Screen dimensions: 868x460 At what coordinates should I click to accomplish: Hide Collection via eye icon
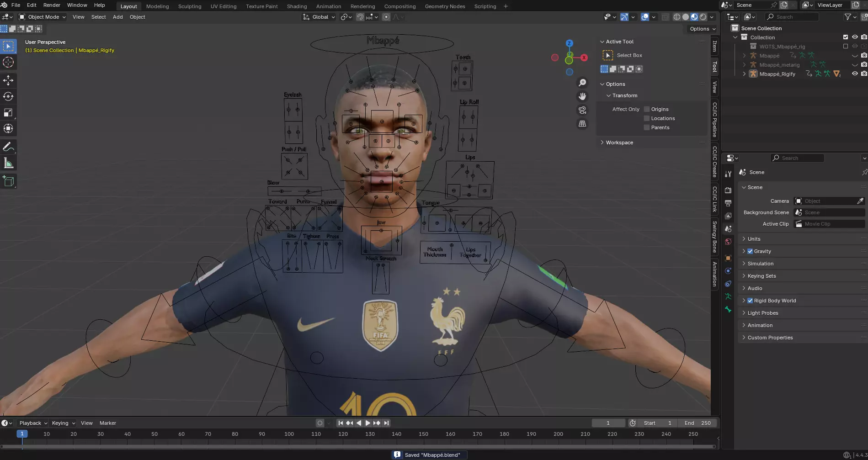point(855,37)
